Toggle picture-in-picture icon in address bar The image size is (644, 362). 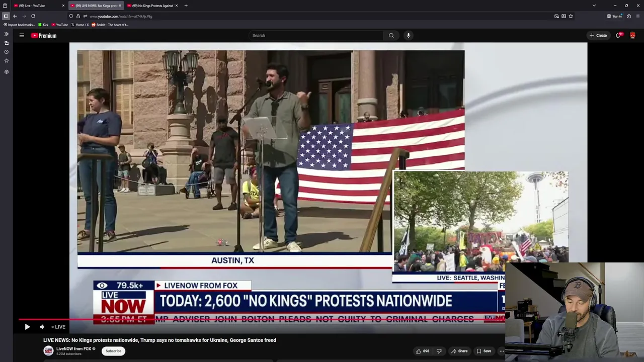(x=556, y=16)
